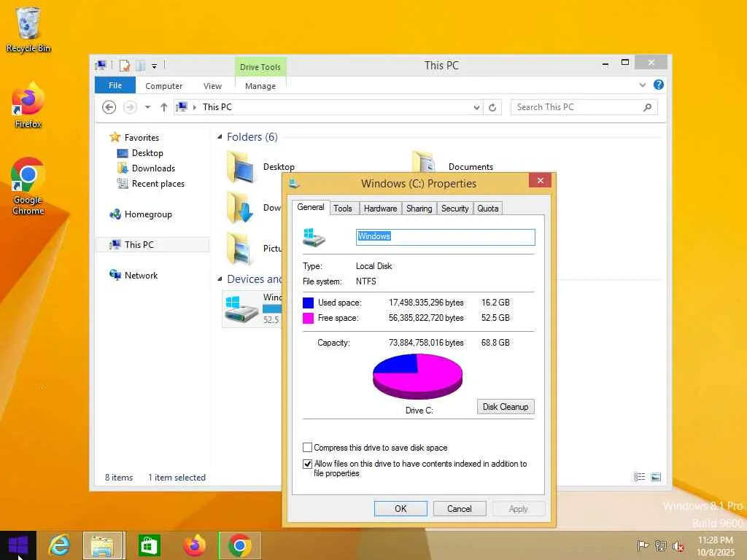The width and height of the screenshot is (747, 560).
Task: Switch to the Hardware tab in Properties
Action: coord(380,208)
